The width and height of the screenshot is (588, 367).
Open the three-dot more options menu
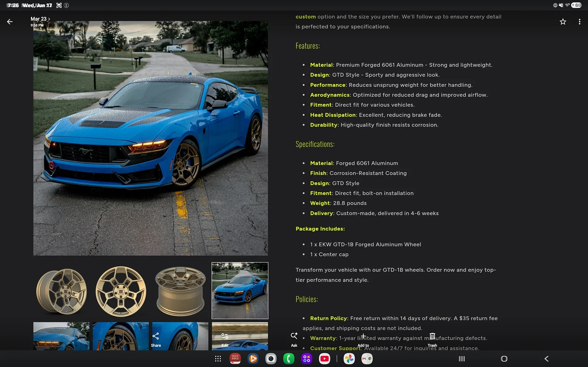[580, 22]
